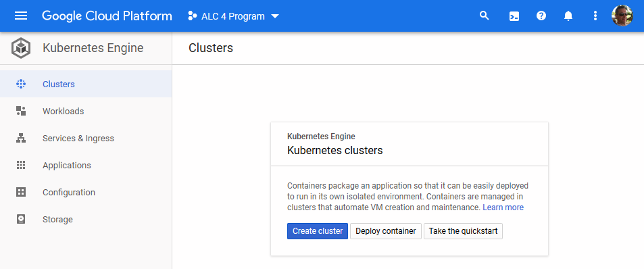The width and height of the screenshot is (644, 269).
Task: Activate the Cloud Shell icon
Action: tap(514, 16)
